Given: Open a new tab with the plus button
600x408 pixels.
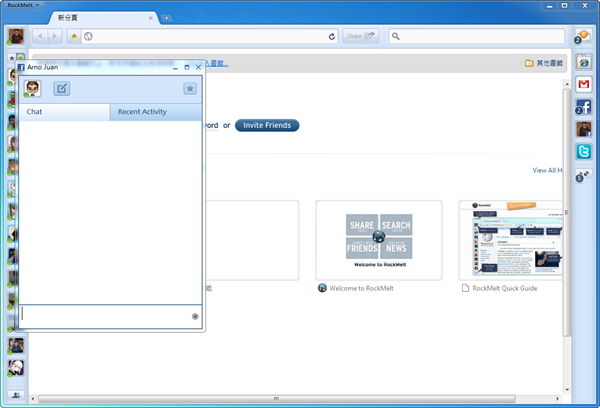Looking at the screenshot, I should click(166, 18).
